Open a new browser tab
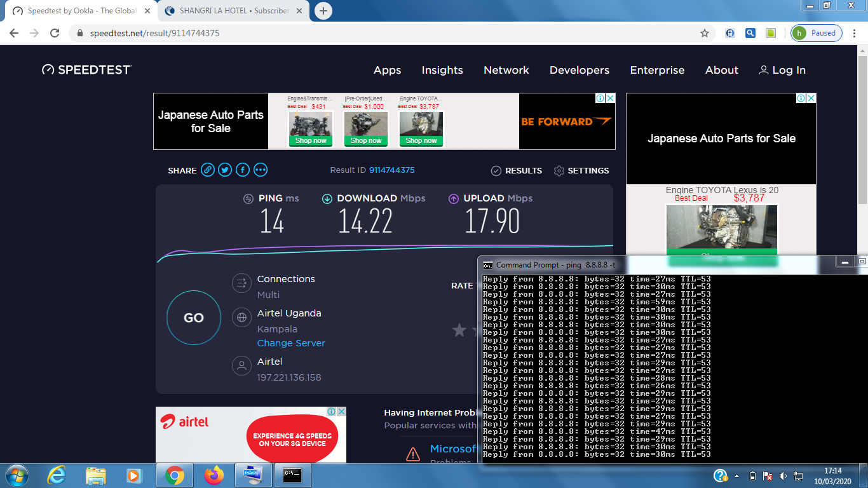 click(323, 11)
